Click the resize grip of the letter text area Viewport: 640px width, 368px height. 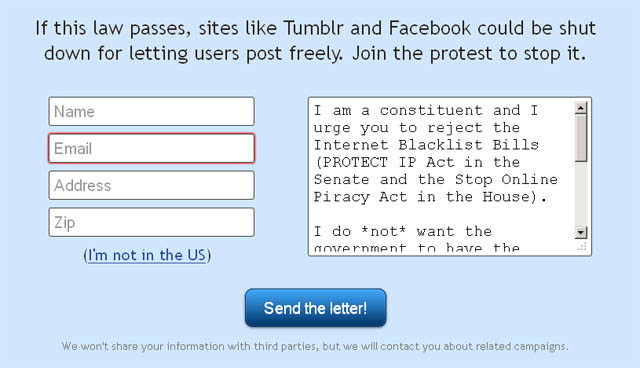pos(582,246)
